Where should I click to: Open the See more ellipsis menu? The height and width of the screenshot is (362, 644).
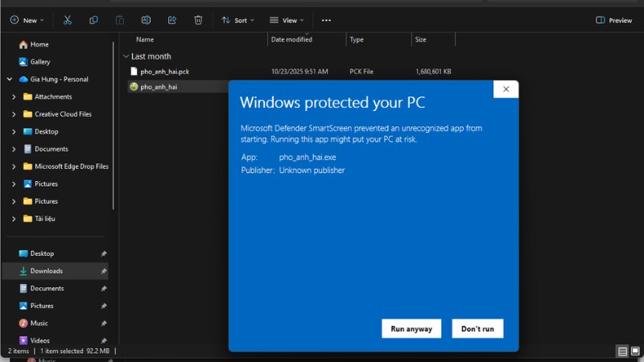[x=326, y=20]
